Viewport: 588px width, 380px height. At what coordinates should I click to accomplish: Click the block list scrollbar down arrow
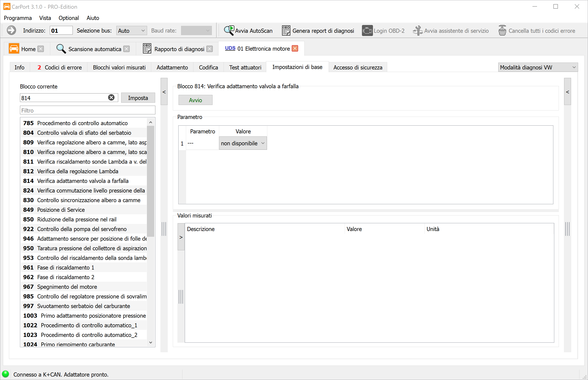tap(151, 342)
